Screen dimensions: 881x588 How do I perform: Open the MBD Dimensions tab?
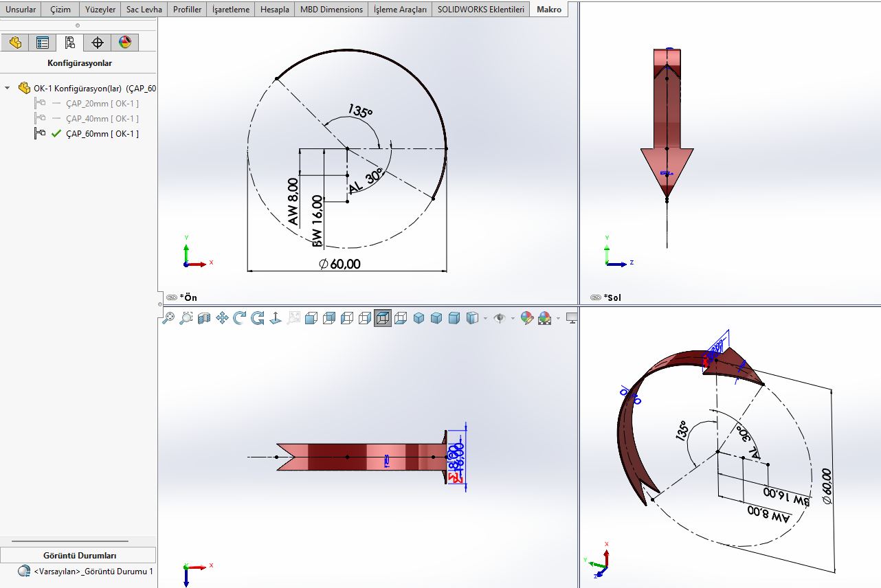[x=331, y=10]
